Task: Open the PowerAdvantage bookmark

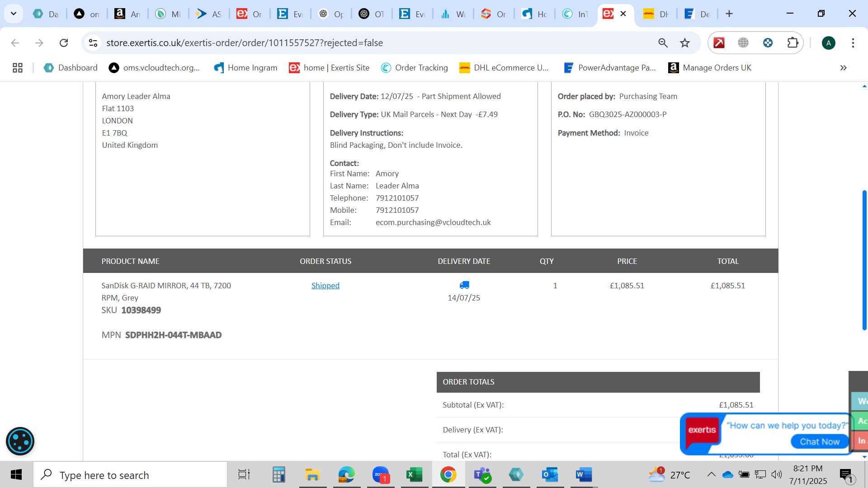Action: tap(609, 68)
